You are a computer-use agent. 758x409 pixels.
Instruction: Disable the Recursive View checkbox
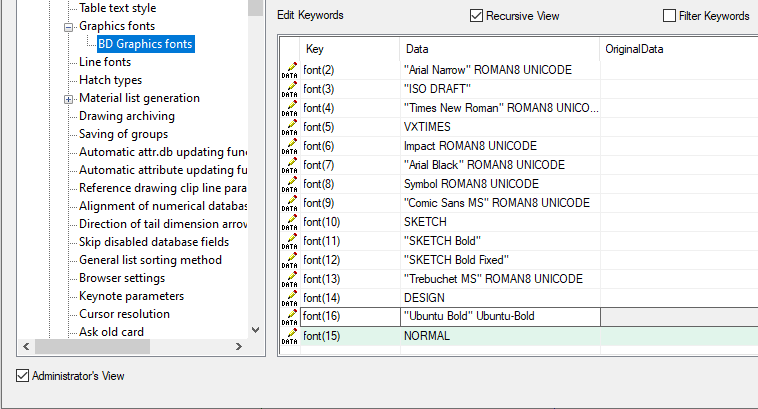click(476, 16)
